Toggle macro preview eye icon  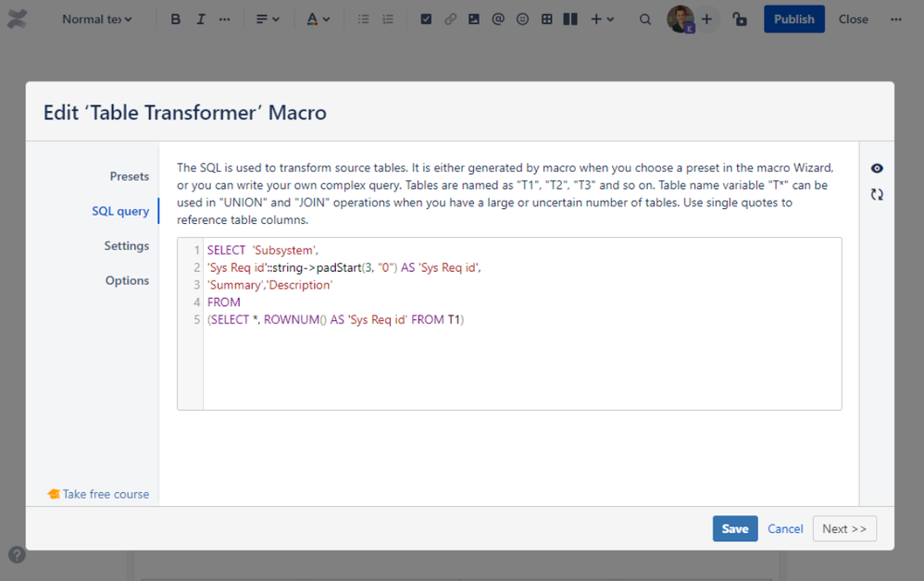877,168
